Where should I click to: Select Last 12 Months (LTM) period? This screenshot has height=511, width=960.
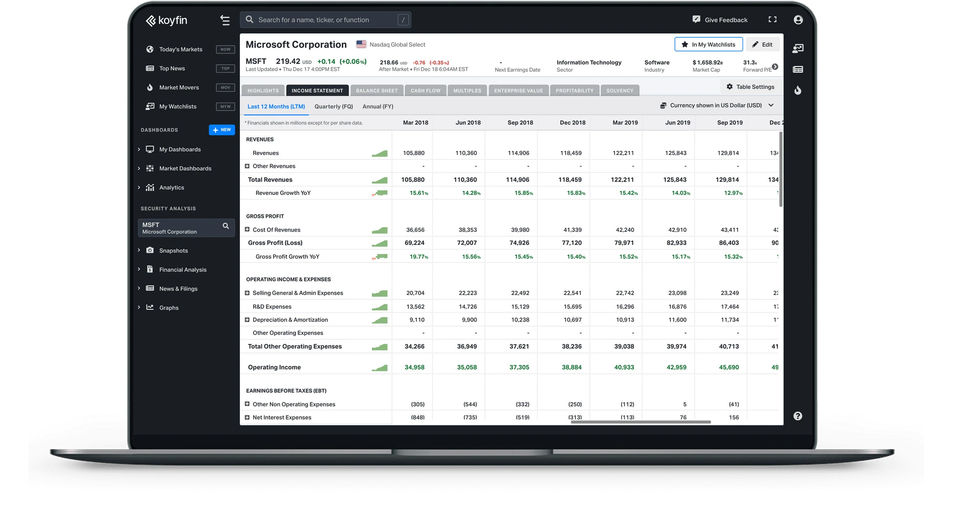coord(276,106)
